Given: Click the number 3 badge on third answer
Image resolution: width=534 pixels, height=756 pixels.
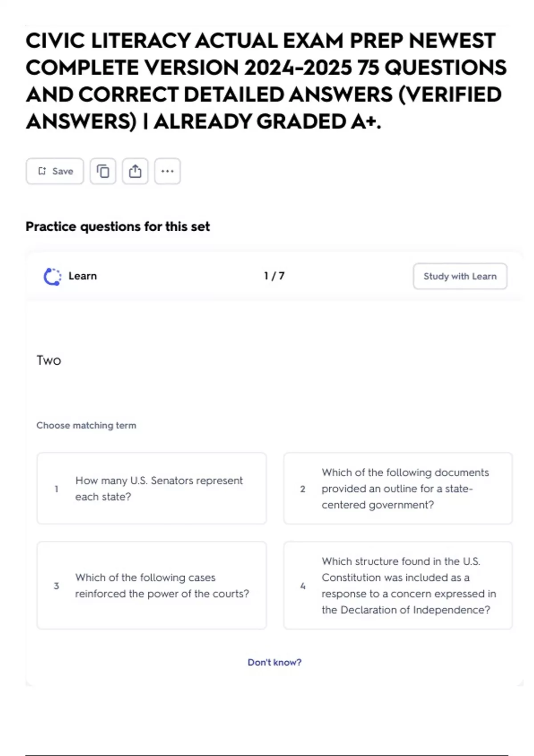Looking at the screenshot, I should [x=57, y=586].
